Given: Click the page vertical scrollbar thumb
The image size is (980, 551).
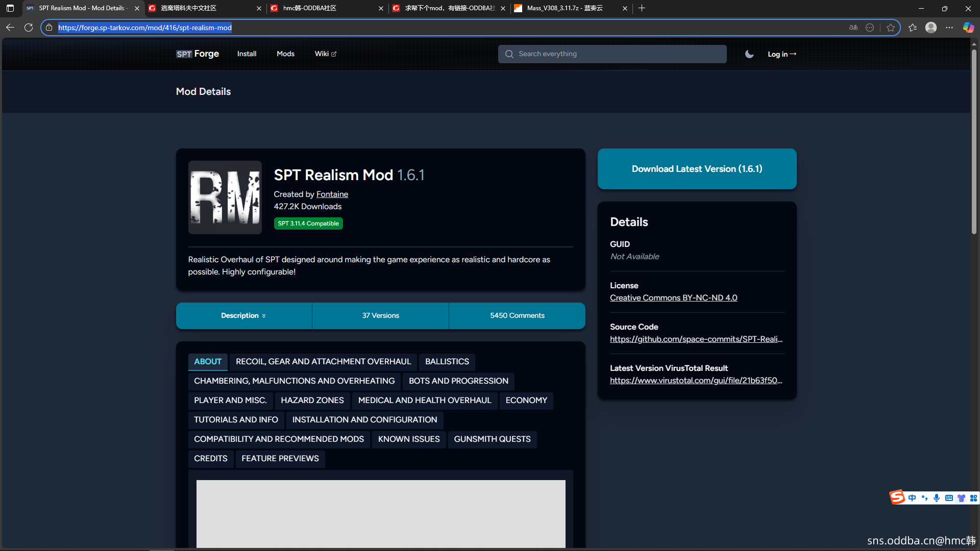Looking at the screenshot, I should [x=974, y=143].
